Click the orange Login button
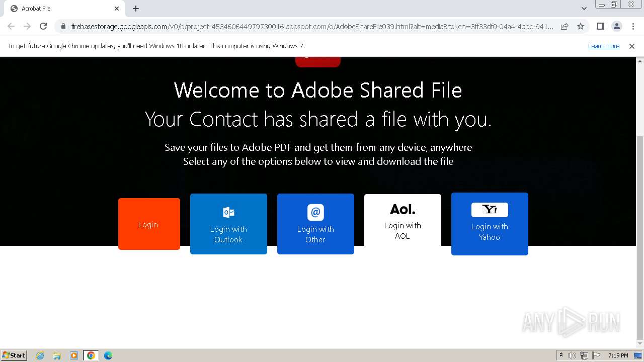This screenshot has width=644, height=362. [149, 224]
